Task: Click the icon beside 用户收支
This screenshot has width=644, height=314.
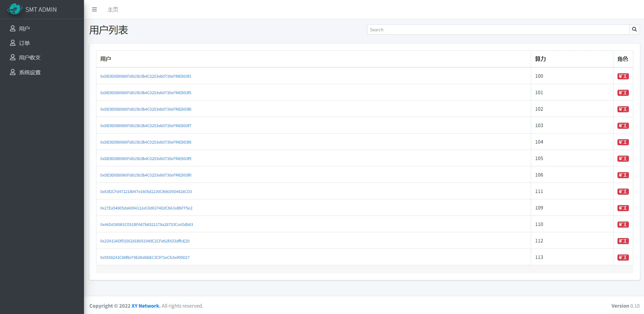Action: pyautogui.click(x=13, y=57)
